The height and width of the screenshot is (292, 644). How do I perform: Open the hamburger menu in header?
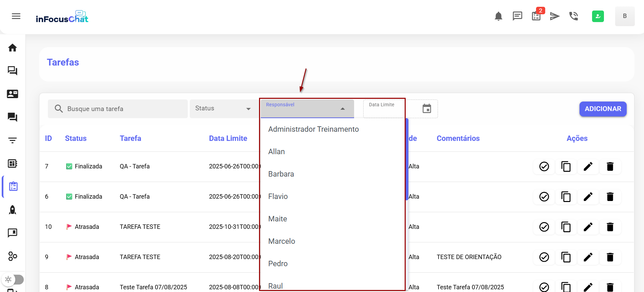coord(16,16)
